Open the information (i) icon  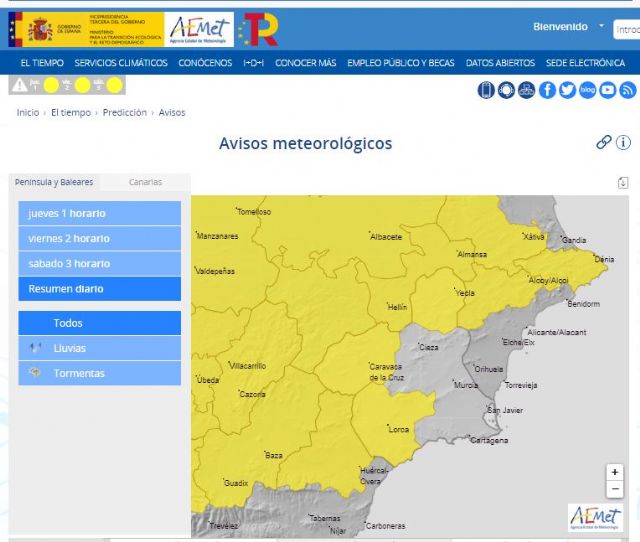coord(623,142)
